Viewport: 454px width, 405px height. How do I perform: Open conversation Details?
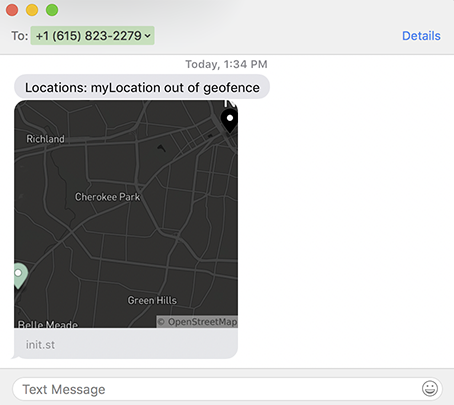pyautogui.click(x=421, y=36)
